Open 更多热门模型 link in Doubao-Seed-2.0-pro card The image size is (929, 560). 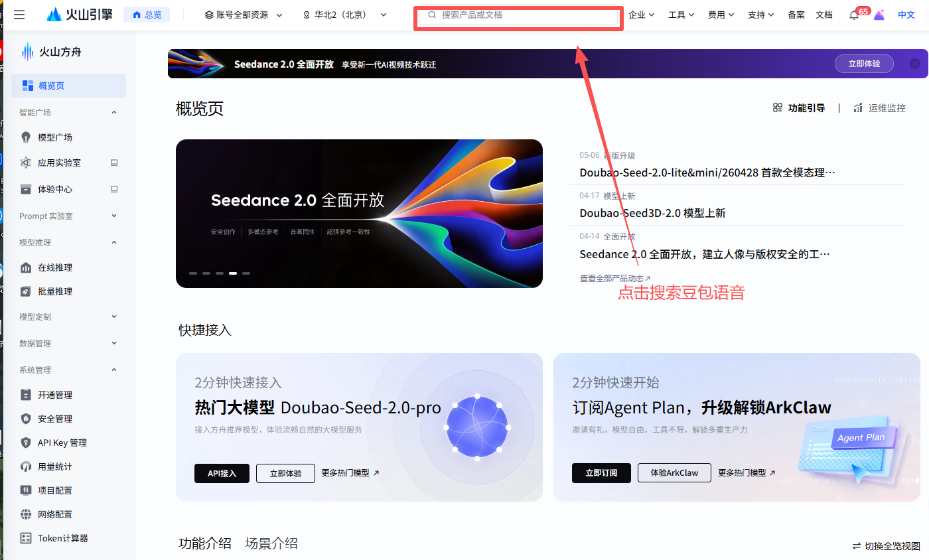[350, 473]
